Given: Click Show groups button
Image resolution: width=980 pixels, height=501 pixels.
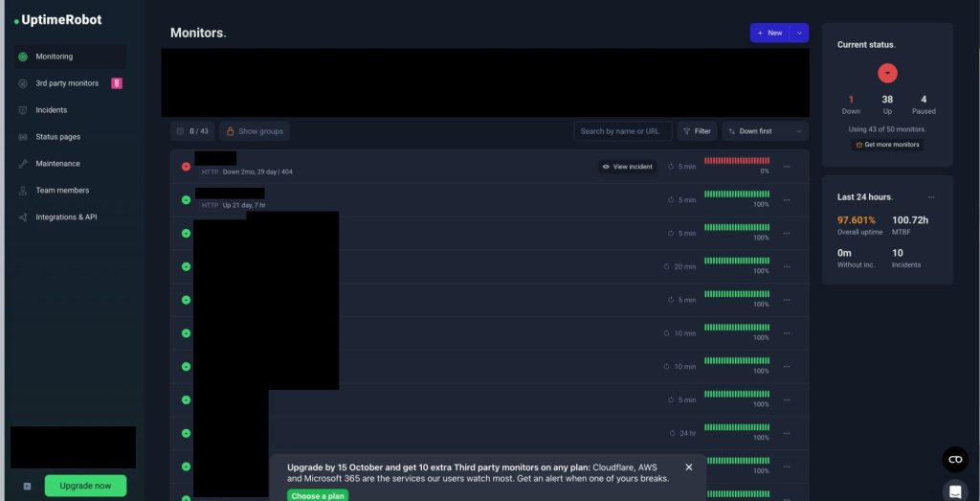Looking at the screenshot, I should pos(255,131).
